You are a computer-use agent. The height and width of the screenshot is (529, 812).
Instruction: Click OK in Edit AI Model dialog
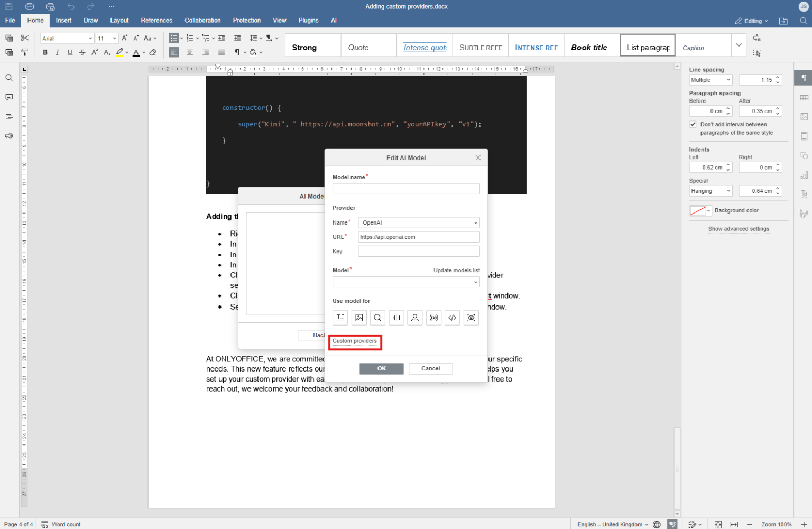[382, 368]
